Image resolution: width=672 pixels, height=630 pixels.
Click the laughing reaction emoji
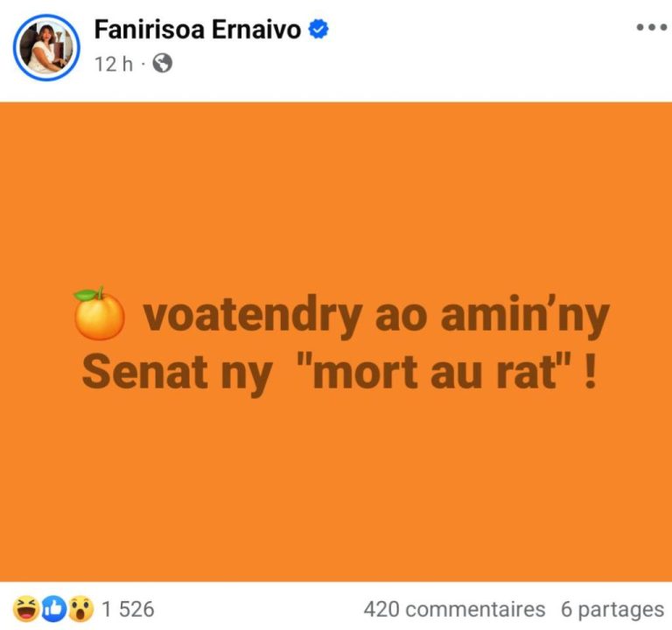(x=26, y=609)
